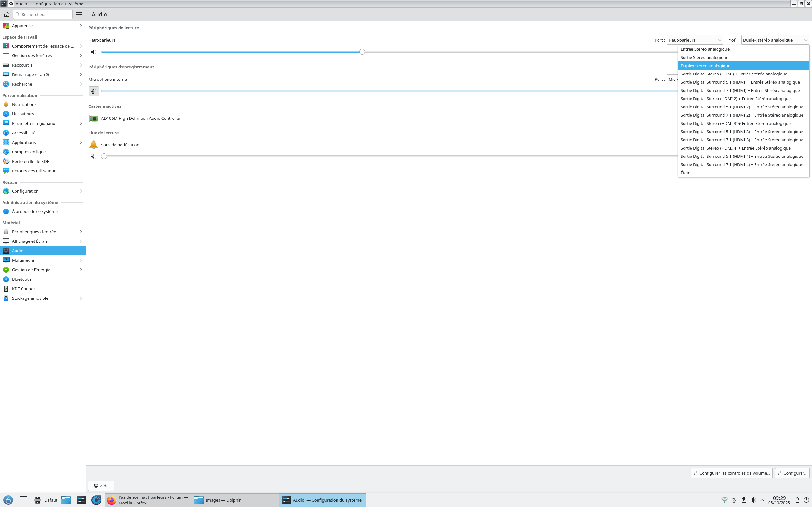
Task: Open Bluetooth settings in the sidebar
Action: pyautogui.click(x=22, y=279)
